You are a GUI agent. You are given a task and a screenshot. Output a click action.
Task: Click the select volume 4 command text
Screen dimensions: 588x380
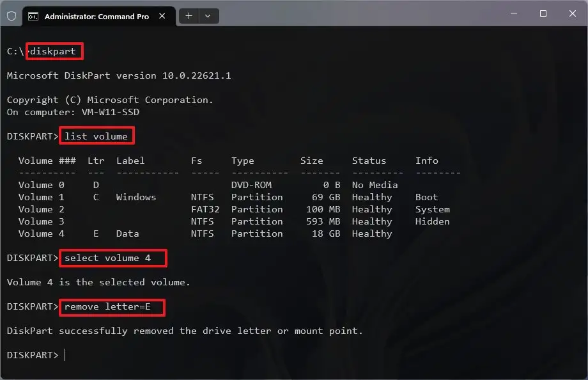(112, 258)
